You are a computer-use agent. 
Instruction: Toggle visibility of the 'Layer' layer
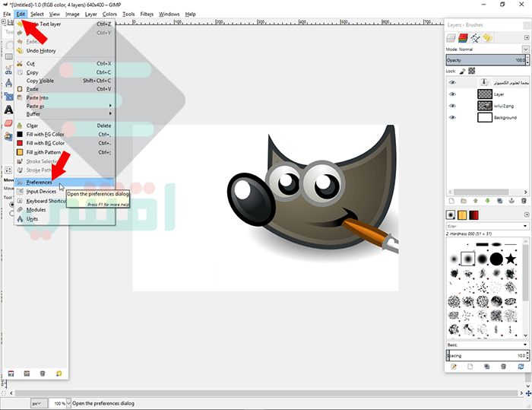click(452, 94)
